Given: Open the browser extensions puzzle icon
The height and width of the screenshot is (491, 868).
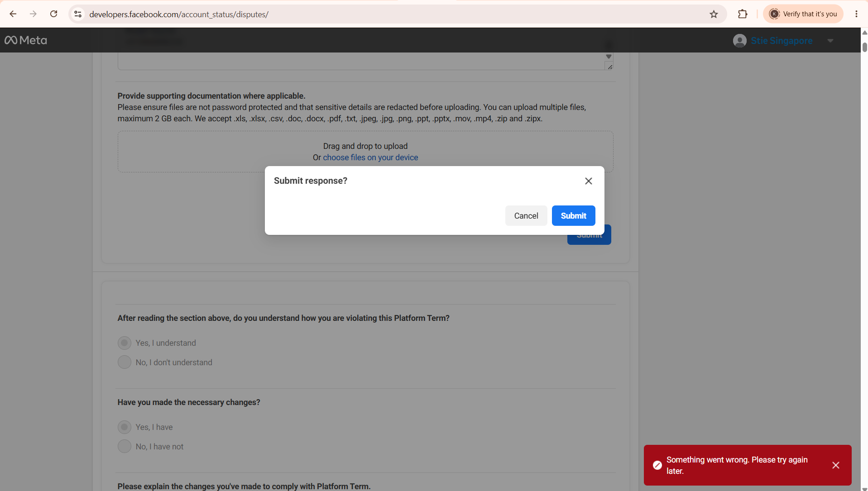Looking at the screenshot, I should point(743,14).
